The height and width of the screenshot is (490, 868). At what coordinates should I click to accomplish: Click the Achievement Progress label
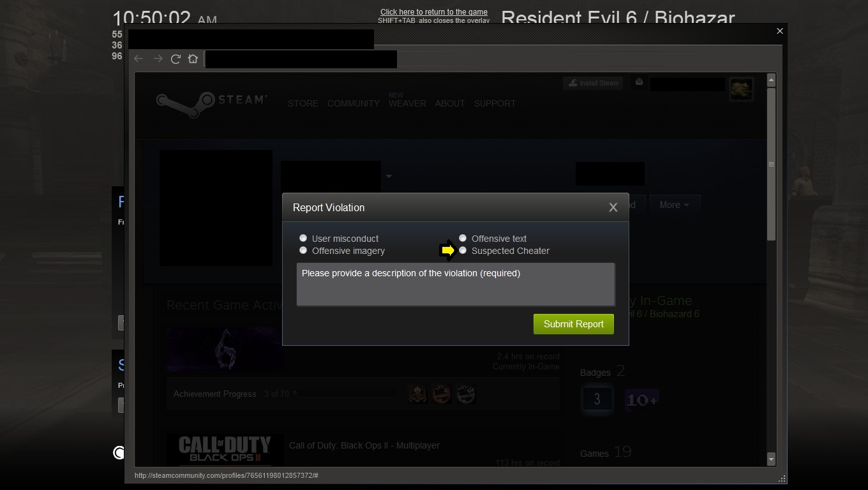click(214, 394)
